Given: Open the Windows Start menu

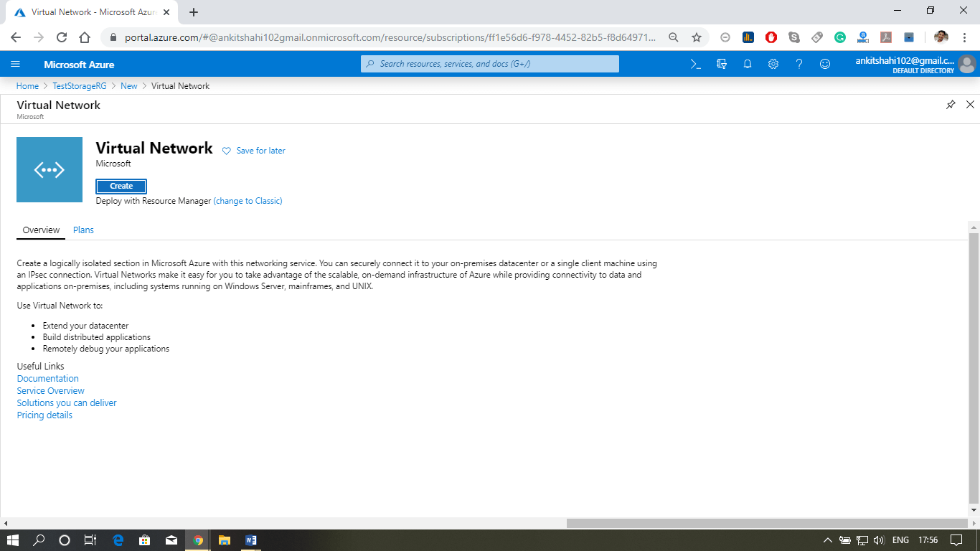Looking at the screenshot, I should [13, 540].
